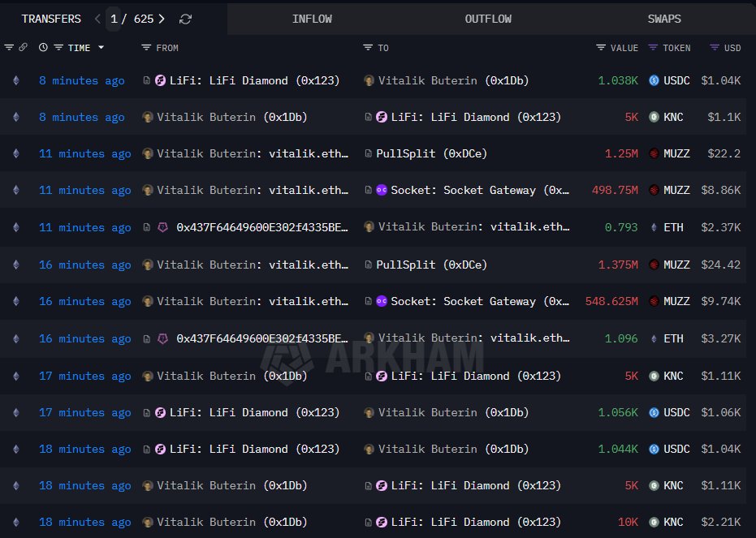Viewport: 756px width, 538px height.
Task: Switch to the INFLOW tab
Action: pyautogui.click(x=312, y=19)
